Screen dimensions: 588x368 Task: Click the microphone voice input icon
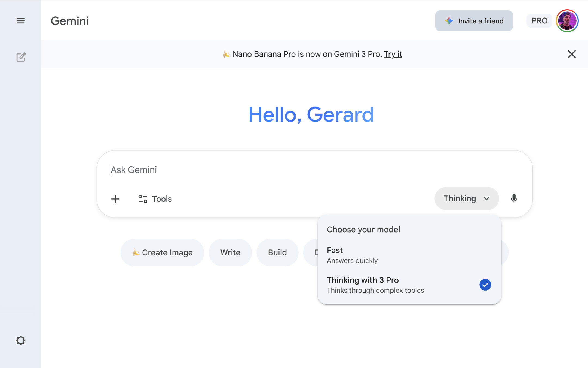(x=514, y=198)
